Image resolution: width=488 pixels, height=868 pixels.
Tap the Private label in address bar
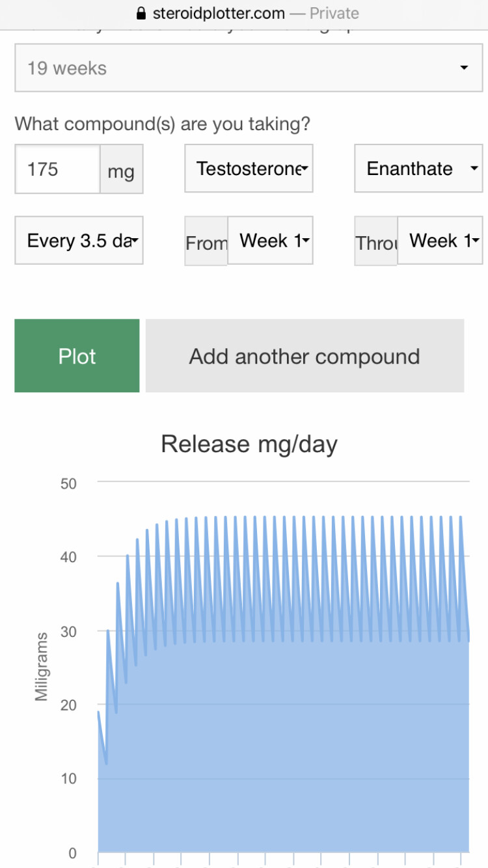tap(334, 13)
